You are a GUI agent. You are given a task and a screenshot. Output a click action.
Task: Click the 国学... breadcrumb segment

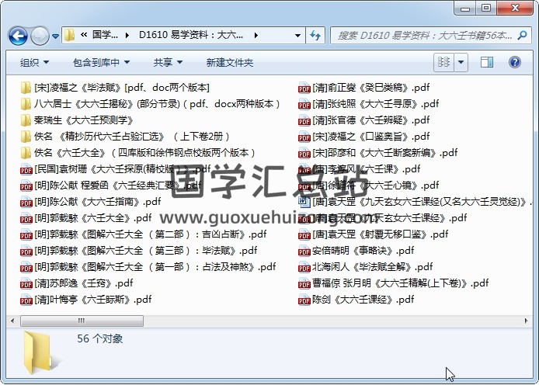[x=105, y=35]
